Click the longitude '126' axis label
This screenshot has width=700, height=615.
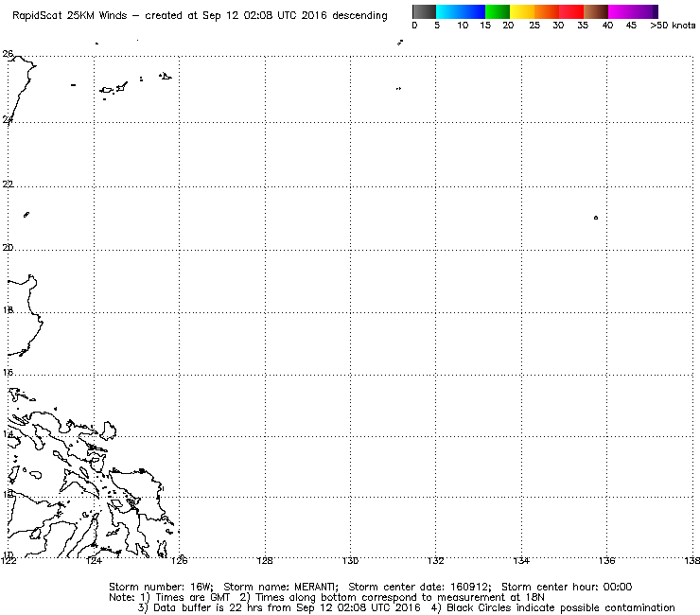click(x=180, y=560)
